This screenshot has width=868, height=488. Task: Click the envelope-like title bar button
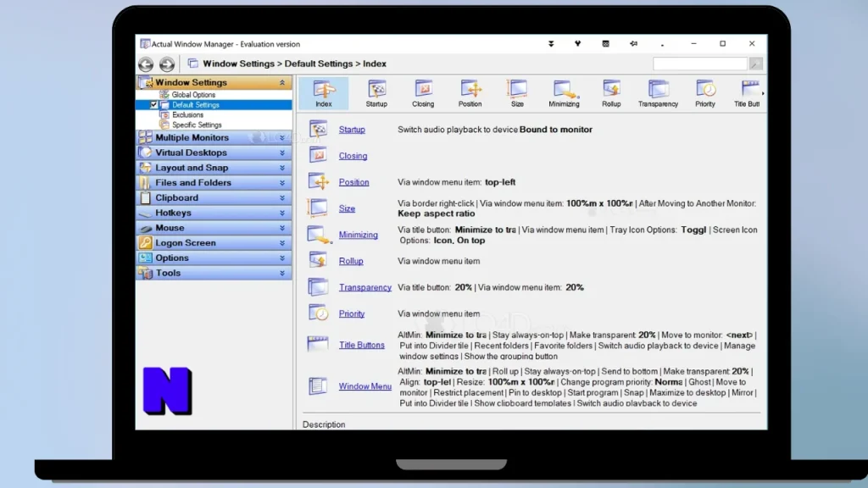coord(605,44)
